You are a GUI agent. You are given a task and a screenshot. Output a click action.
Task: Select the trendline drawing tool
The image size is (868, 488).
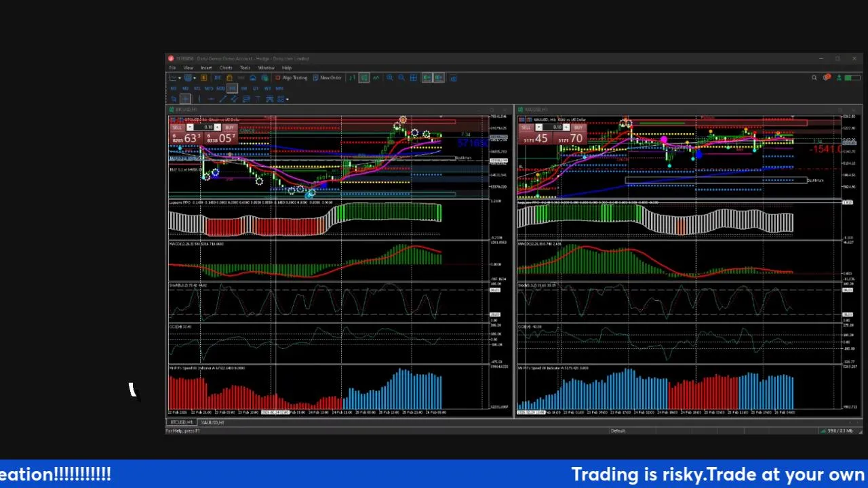point(223,99)
